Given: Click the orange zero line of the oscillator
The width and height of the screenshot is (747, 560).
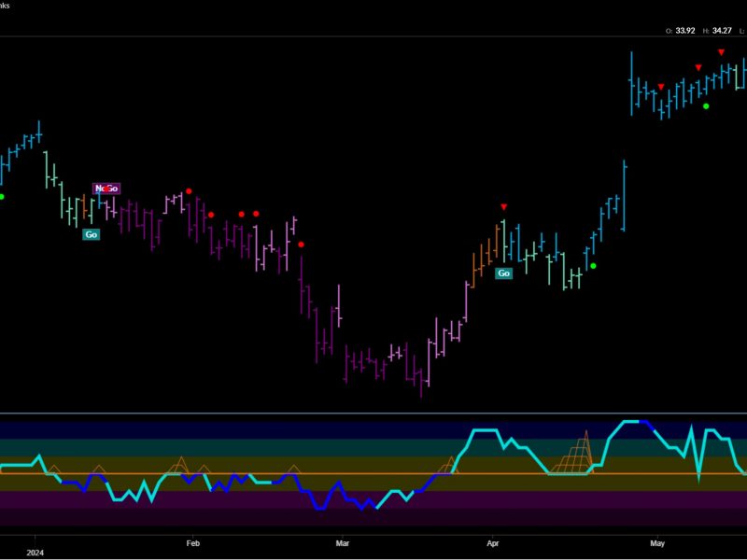Looking at the screenshot, I should (373, 474).
